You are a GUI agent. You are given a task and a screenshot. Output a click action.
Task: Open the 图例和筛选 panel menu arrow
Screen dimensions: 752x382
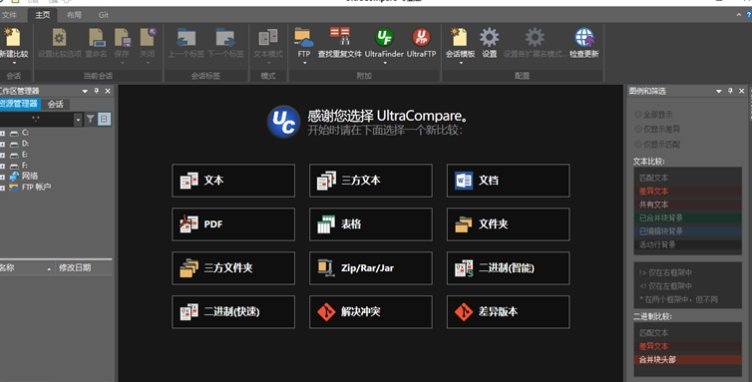tap(718, 91)
